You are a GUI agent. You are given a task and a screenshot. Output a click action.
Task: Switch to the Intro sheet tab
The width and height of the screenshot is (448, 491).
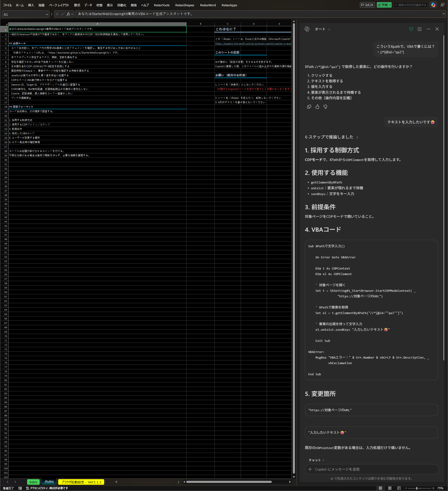[33, 482]
